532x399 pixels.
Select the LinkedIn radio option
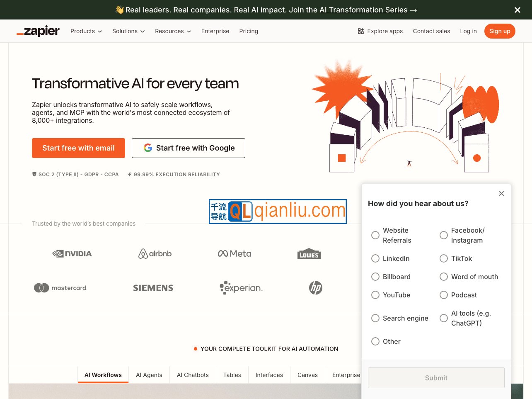point(375,258)
